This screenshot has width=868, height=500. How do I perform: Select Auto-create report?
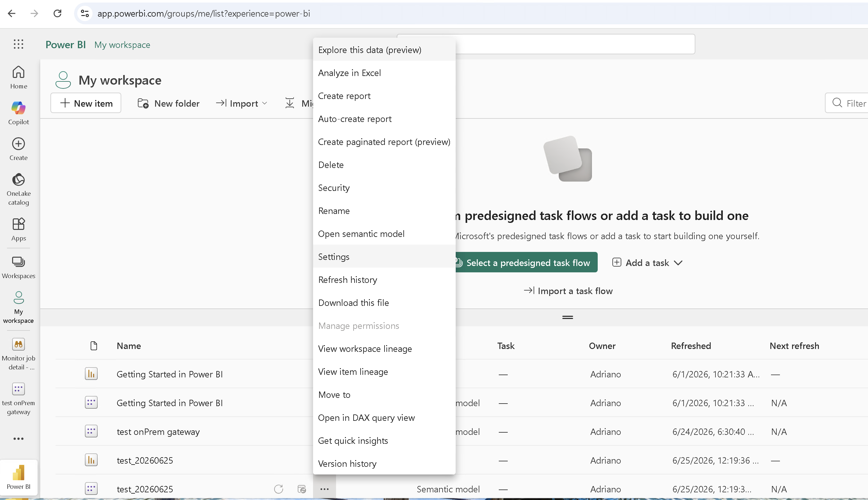[384, 119]
